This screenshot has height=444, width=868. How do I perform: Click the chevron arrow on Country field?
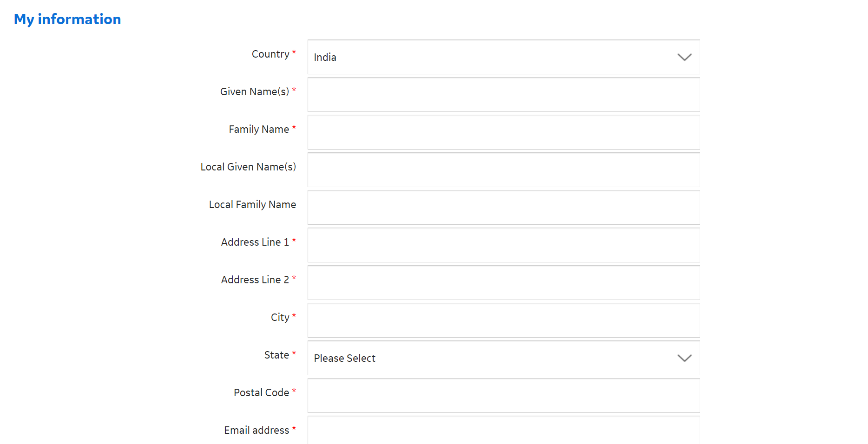click(684, 57)
